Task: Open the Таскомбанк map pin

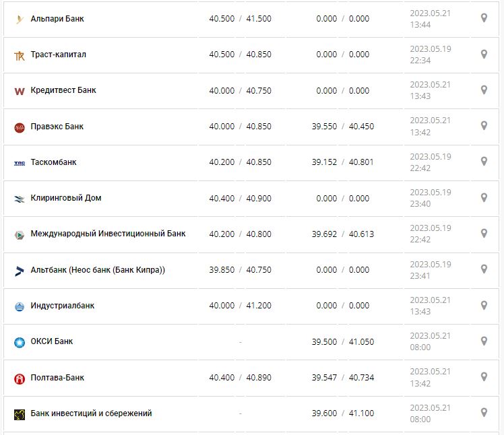Action: pyautogui.click(x=483, y=162)
